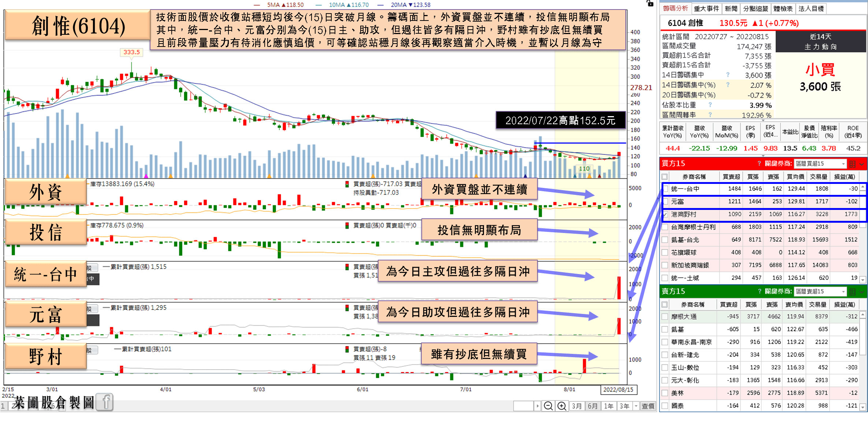Viewport: 868px width, 422px height.
Task: Click the 近14天 主力動向 header
Action: click(821, 42)
